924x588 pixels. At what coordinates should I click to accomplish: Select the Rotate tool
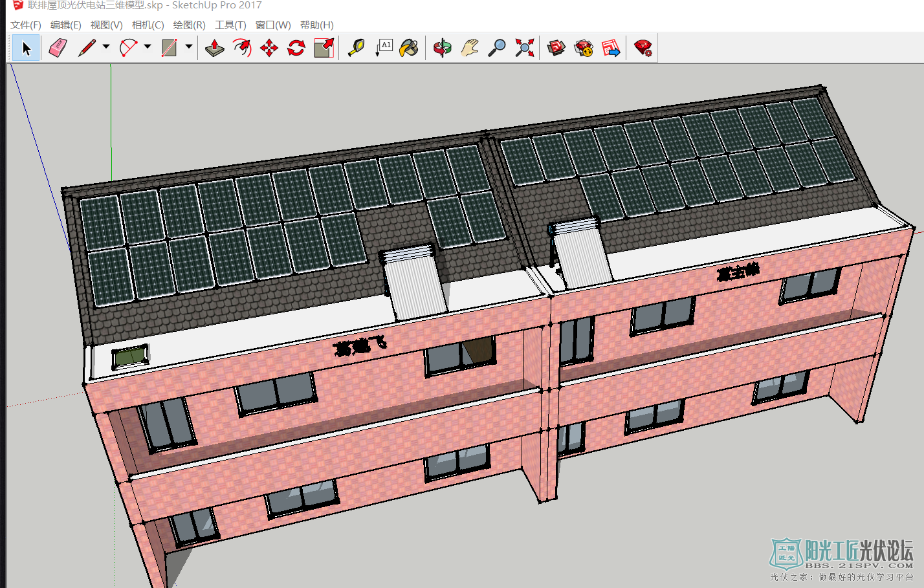tap(296, 48)
